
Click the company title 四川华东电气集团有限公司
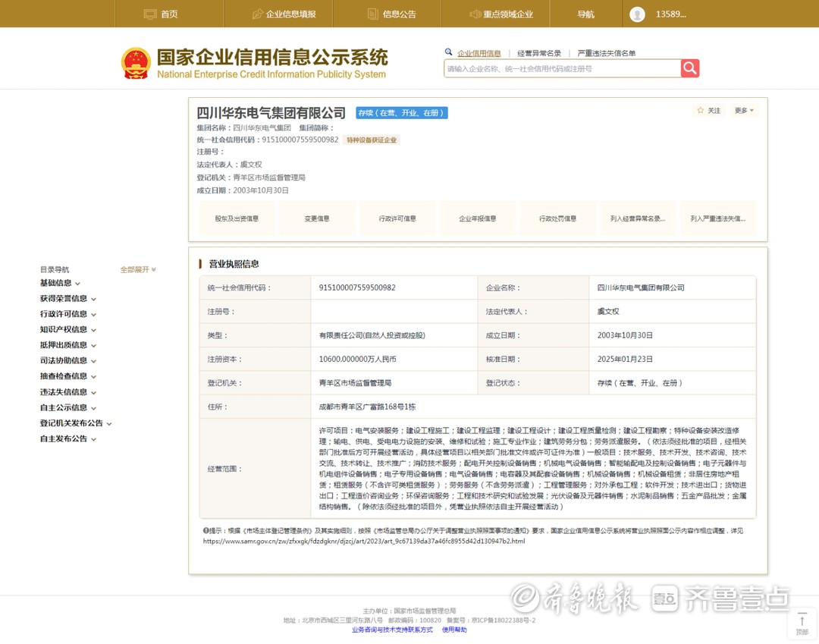(x=271, y=113)
